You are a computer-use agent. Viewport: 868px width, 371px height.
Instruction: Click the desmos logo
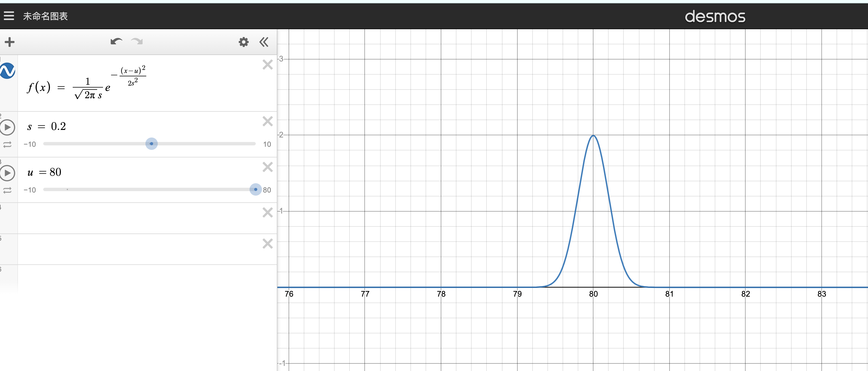[715, 17]
